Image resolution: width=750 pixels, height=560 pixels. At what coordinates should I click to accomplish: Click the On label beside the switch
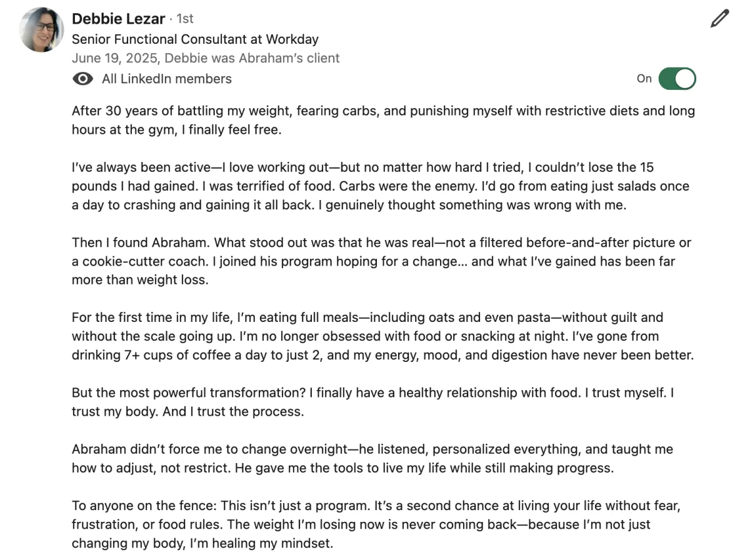coord(644,79)
